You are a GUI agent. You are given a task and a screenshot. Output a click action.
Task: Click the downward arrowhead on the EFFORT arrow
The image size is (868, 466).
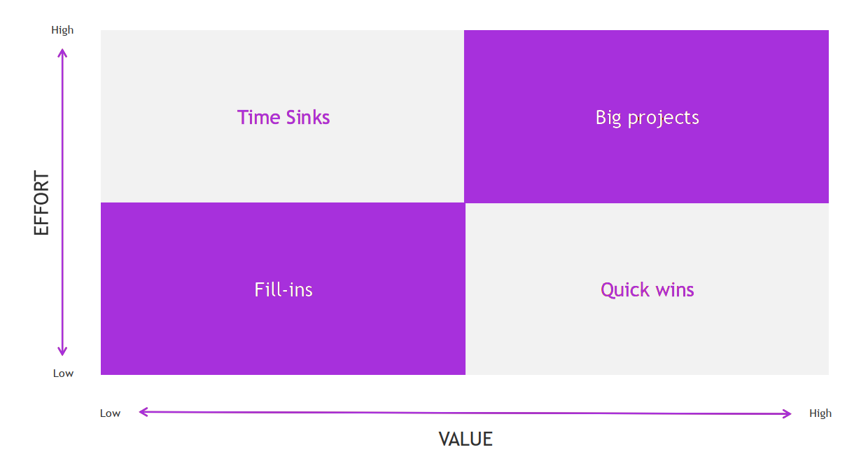click(62, 352)
